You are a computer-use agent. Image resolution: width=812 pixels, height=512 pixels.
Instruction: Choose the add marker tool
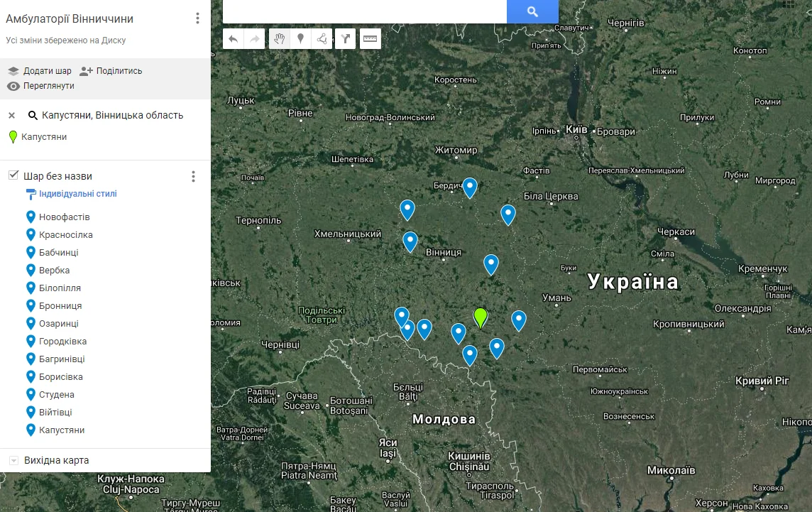pyautogui.click(x=300, y=39)
